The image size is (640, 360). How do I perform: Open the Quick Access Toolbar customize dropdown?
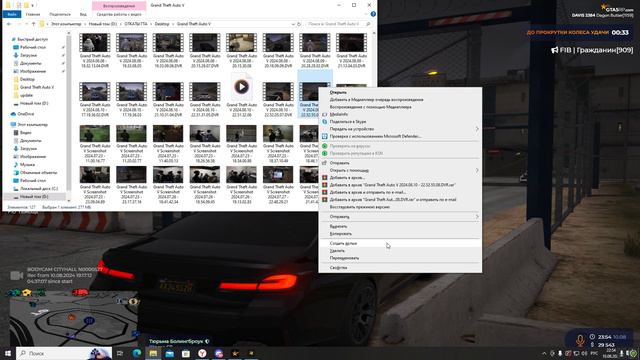[33, 5]
